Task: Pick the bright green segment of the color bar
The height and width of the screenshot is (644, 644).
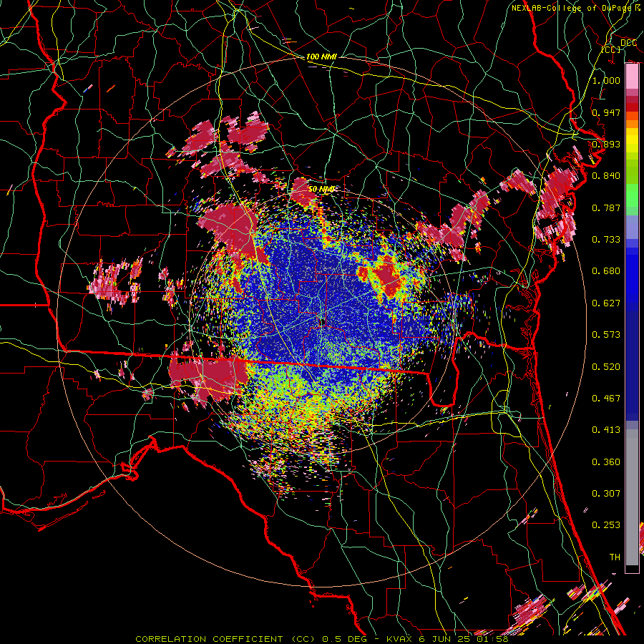Action: coord(632,195)
